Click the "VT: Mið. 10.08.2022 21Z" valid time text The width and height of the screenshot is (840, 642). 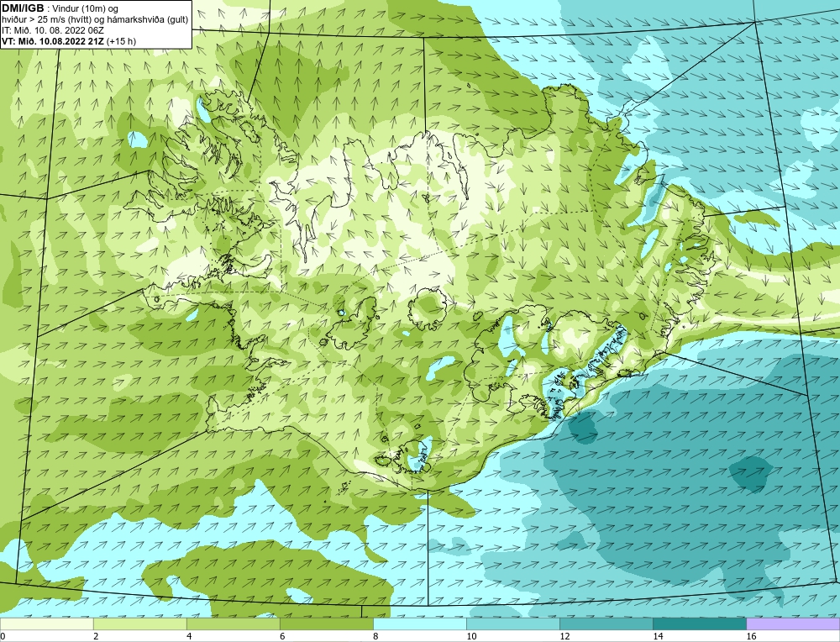tap(54, 41)
